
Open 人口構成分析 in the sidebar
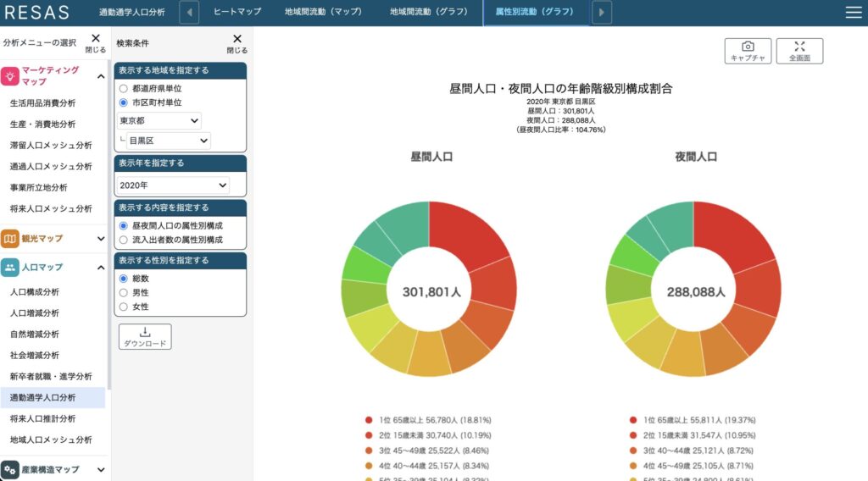pyautogui.click(x=35, y=291)
